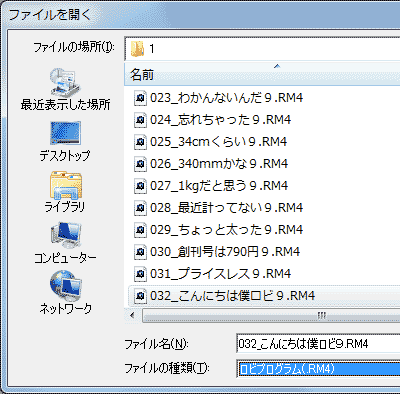Open the 最近表示した場所 (Recent Places) shortcut icon

(65, 82)
